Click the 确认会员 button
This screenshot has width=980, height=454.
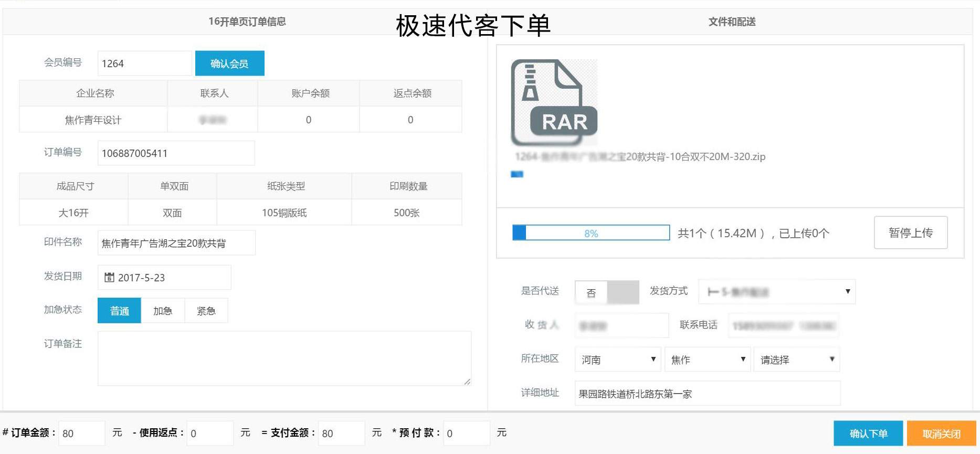point(229,64)
